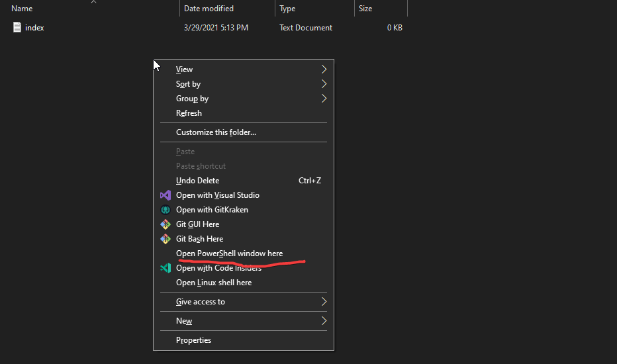Image resolution: width=617 pixels, height=364 pixels.
Task: Click the Visual Studio icon in the context menu
Action: (166, 195)
